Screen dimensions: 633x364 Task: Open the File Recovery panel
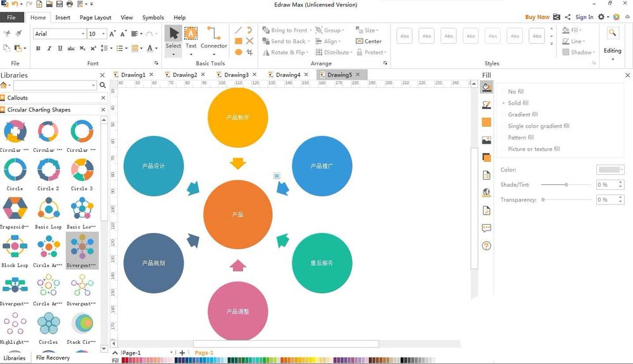[x=53, y=358]
